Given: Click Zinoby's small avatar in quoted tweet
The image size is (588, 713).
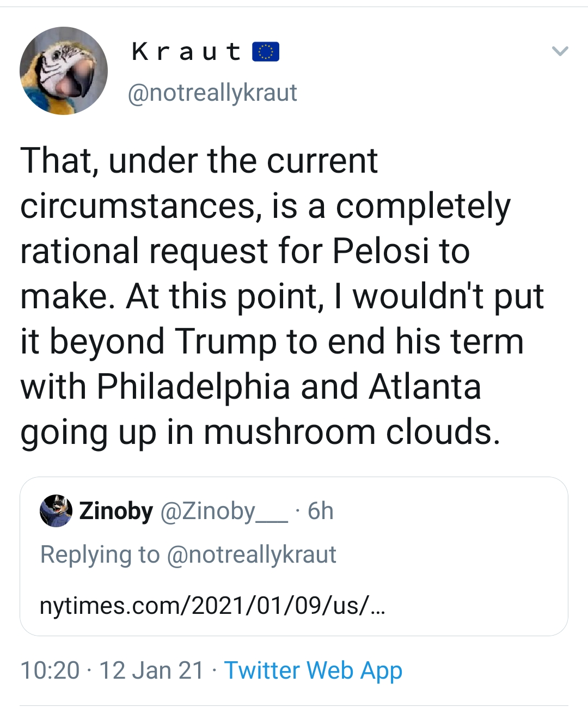Looking at the screenshot, I should point(56,511).
